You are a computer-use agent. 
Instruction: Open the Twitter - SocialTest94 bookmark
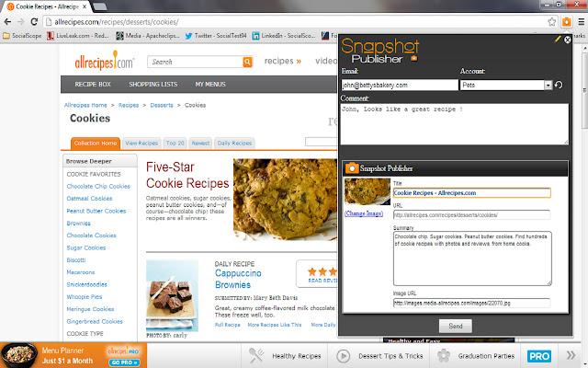click(216, 36)
